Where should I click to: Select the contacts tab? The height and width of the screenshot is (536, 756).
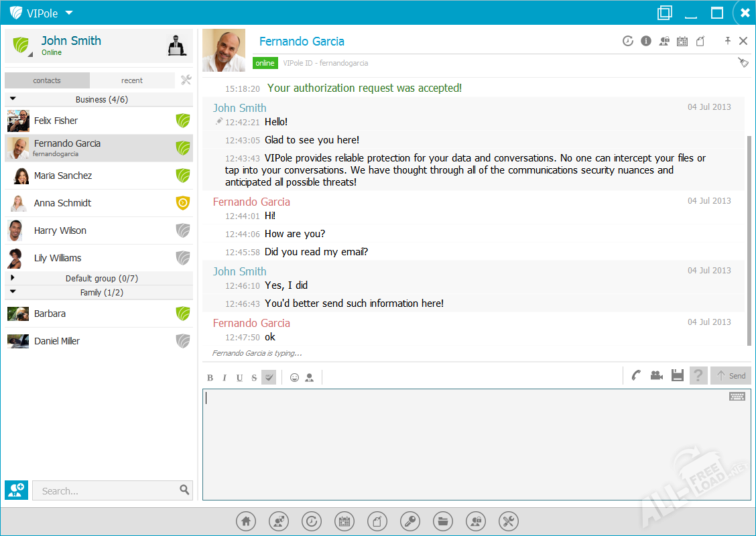click(x=47, y=80)
